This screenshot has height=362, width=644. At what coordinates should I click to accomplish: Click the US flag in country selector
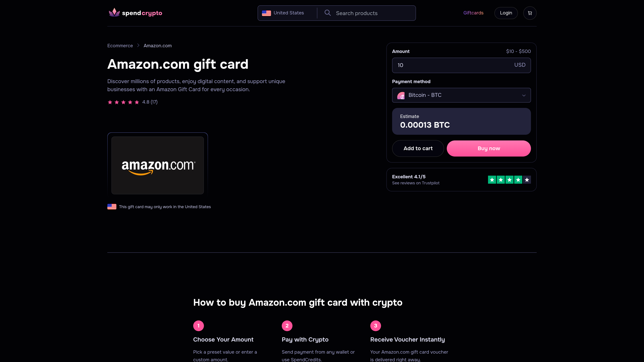[x=266, y=13]
